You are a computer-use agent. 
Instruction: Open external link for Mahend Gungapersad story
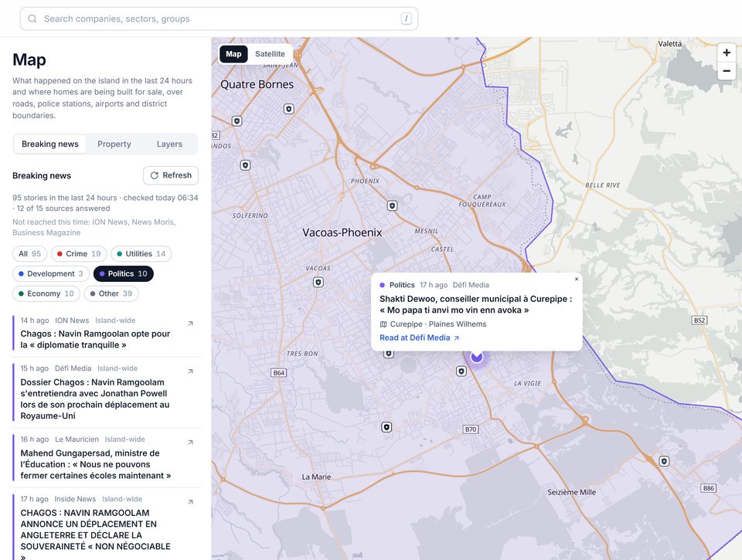coord(190,443)
